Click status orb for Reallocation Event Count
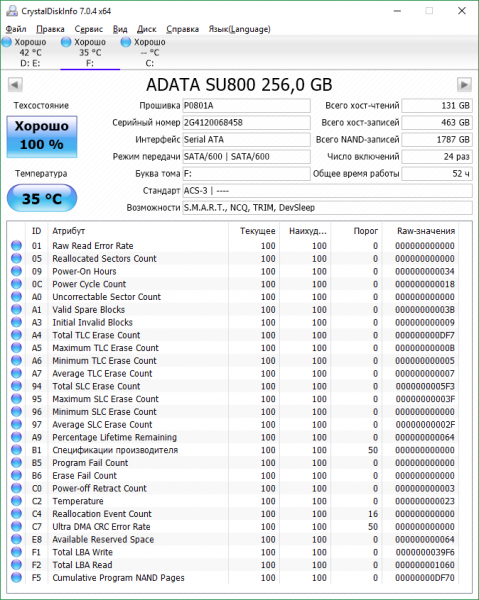The height and width of the screenshot is (600, 479). coord(16,514)
